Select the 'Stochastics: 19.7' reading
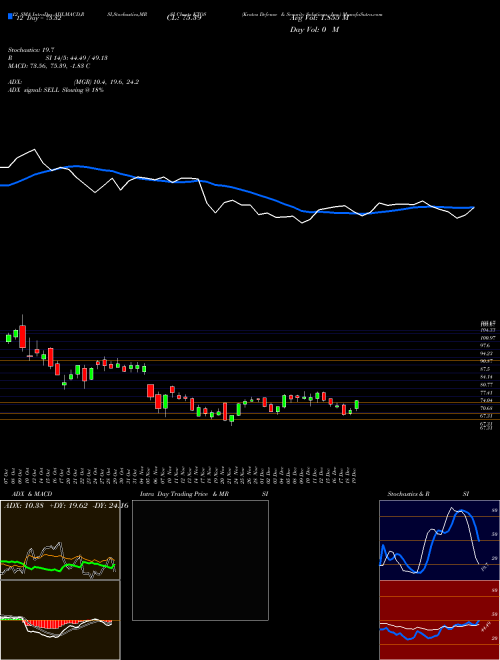The width and height of the screenshot is (500, 660). coord(29,50)
